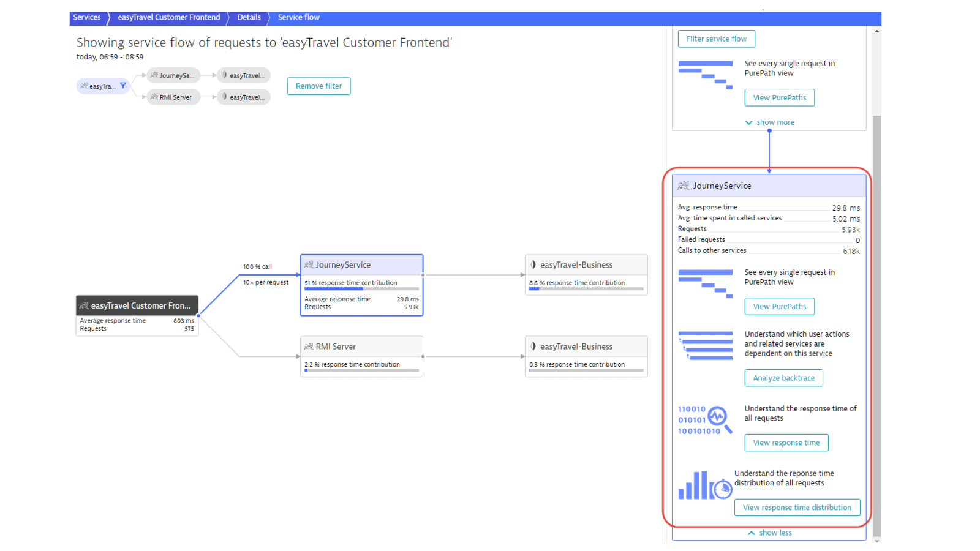Screen dimensions: 980x551
Task: Click View PurePaths in the JourneyService panel
Action: pyautogui.click(x=779, y=306)
